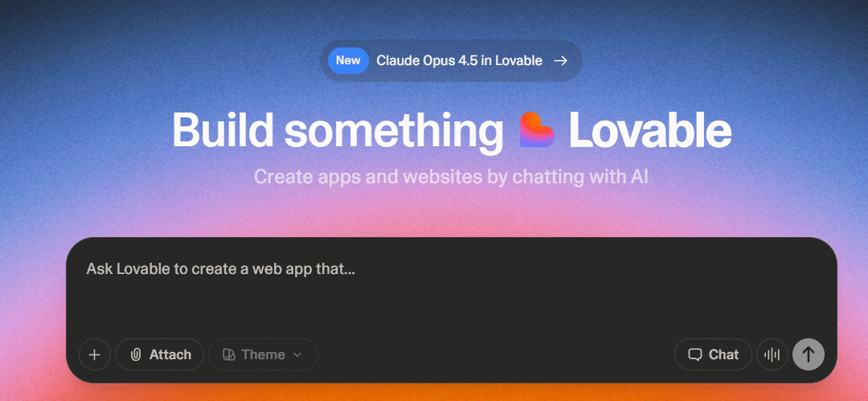
Task: Click the plus icon in the prompt toolbar
Action: pos(95,354)
